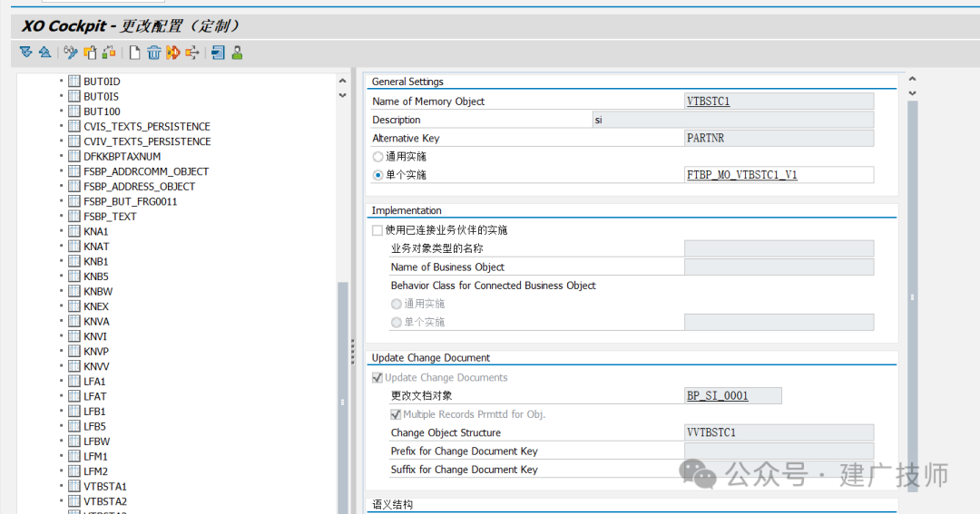Create new entry with blank page icon

coord(134,53)
